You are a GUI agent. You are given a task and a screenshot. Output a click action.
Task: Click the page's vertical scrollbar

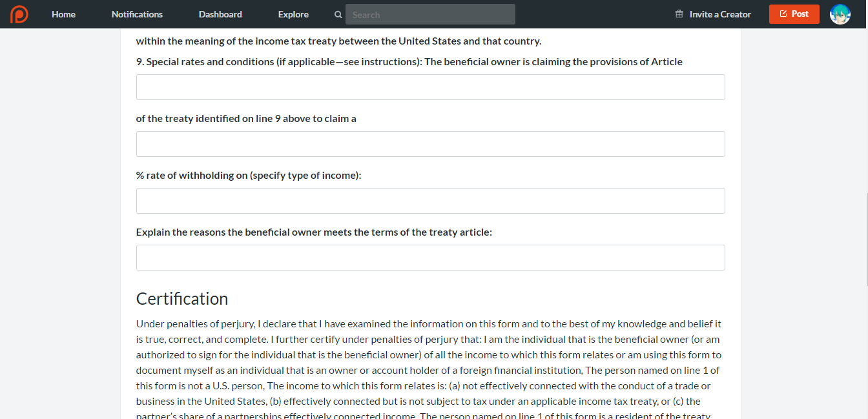pos(866,239)
